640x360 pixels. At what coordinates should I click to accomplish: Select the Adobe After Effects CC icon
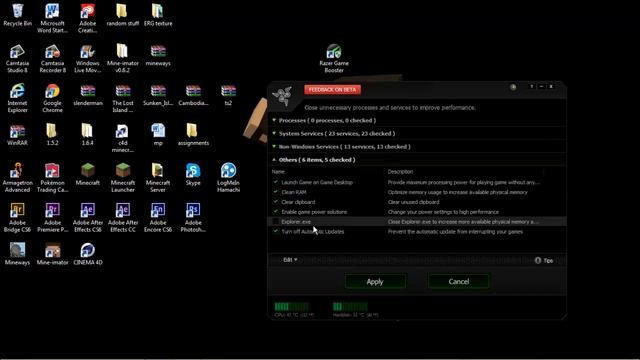[x=122, y=218]
